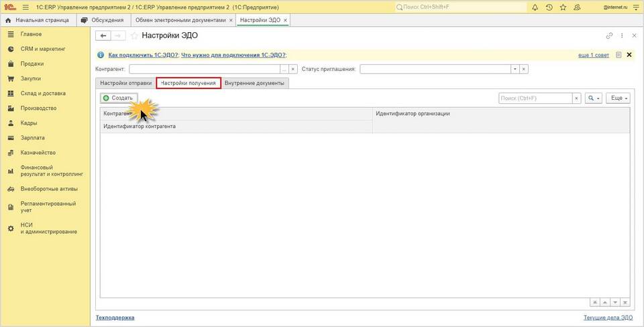Open the hamburger functions menu icon
Screen dimensions: 644x327
(25, 7)
